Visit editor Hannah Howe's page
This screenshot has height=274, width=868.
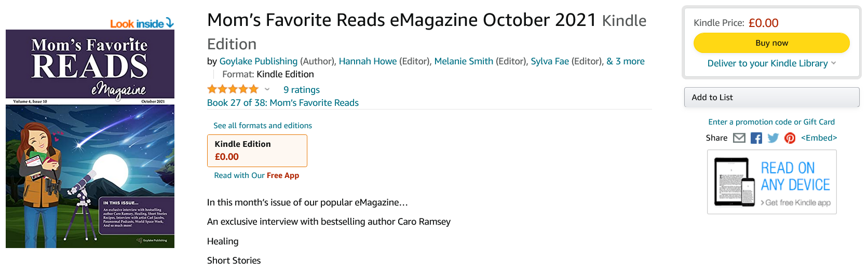coord(368,61)
